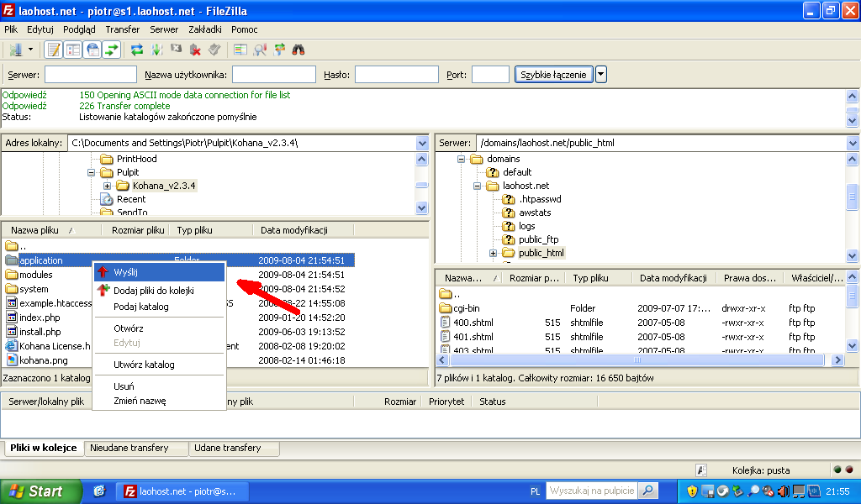The image size is (861, 504).
Task: Sort local files by Data modyfikacji column
Action: point(303,230)
